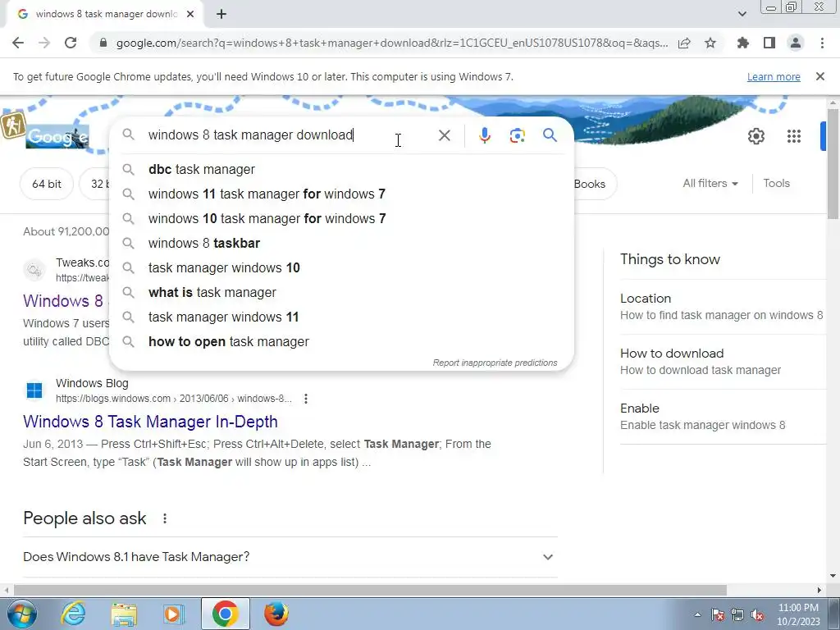This screenshot has height=630, width=840.
Task: Open How to download in Things to know
Action: click(722, 362)
